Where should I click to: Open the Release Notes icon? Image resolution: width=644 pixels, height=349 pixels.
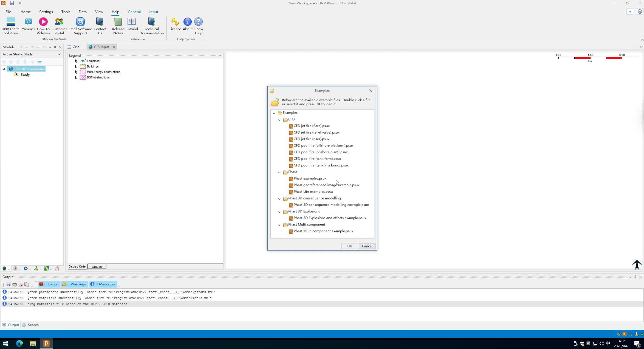118,22
